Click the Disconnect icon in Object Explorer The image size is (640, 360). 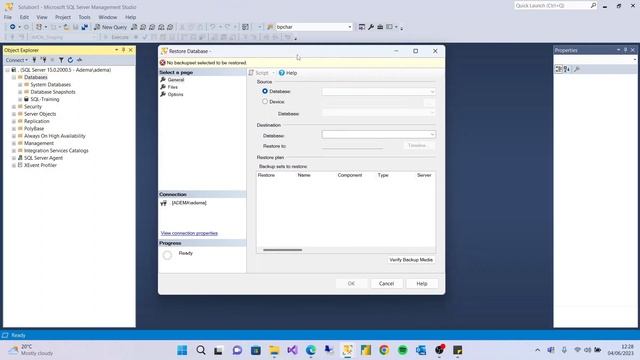pyautogui.click(x=44, y=60)
